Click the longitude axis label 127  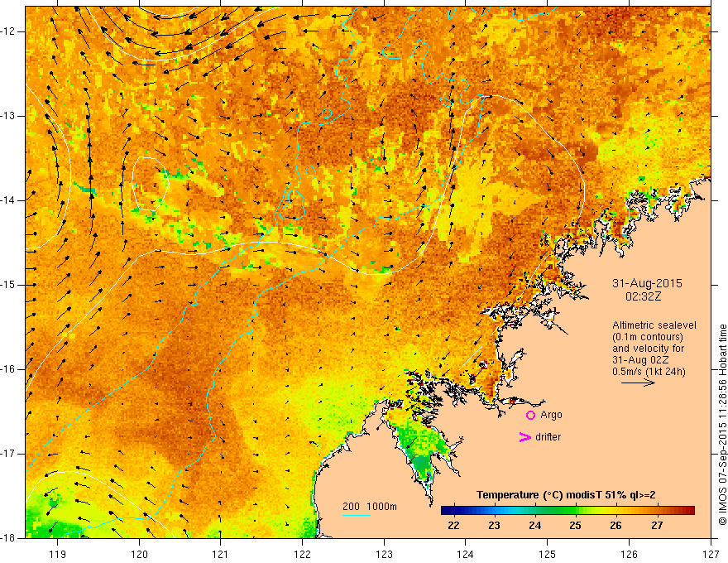pos(711,554)
